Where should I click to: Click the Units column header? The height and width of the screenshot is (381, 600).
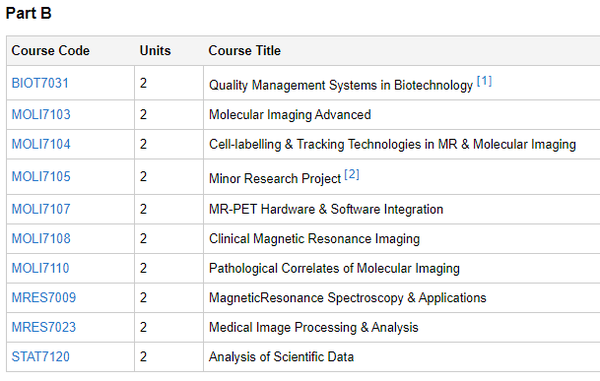155,50
